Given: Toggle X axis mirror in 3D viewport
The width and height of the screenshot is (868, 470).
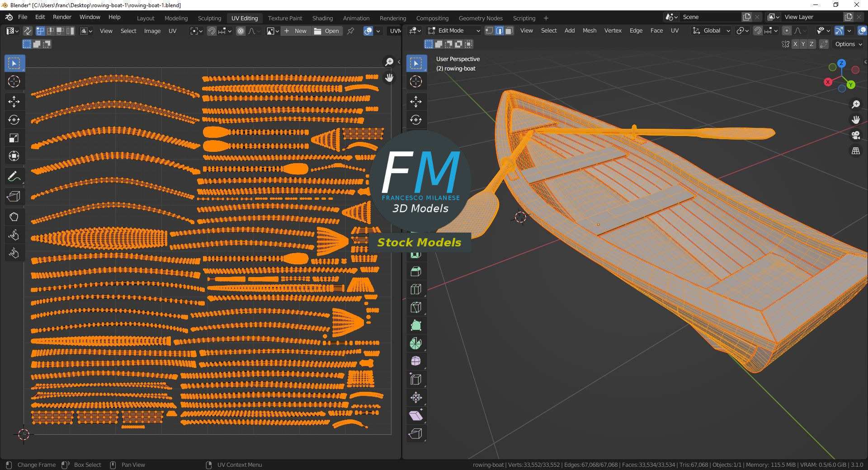Looking at the screenshot, I should pos(795,44).
